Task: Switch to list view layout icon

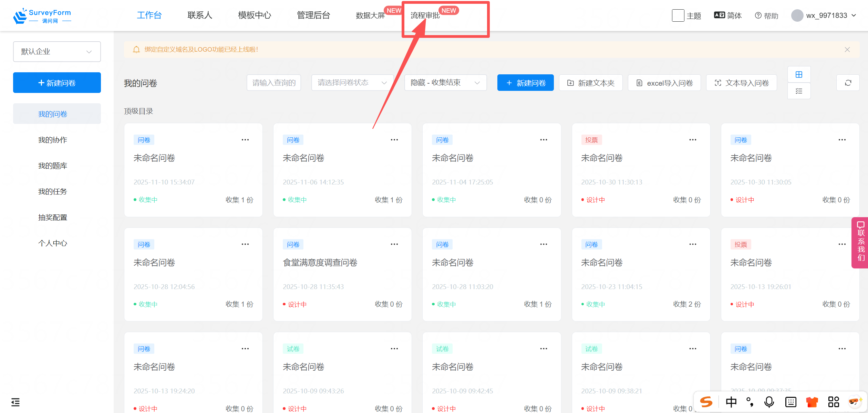Action: pos(799,91)
